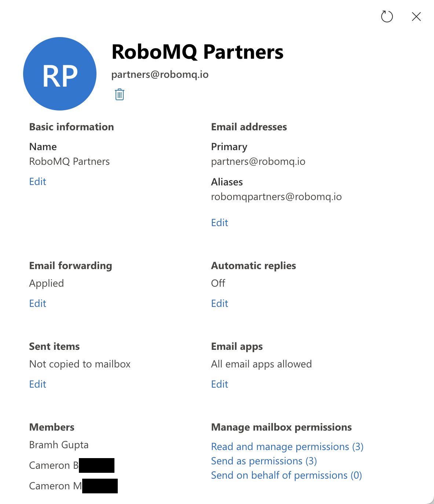
Task: Close the RoboMQ Partners details panel
Action: click(x=416, y=17)
